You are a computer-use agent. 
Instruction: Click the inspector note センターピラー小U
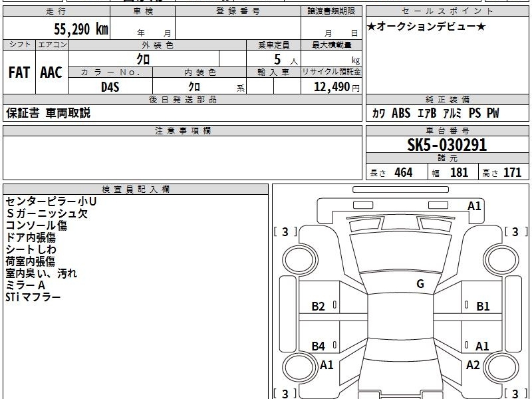(x=51, y=201)
